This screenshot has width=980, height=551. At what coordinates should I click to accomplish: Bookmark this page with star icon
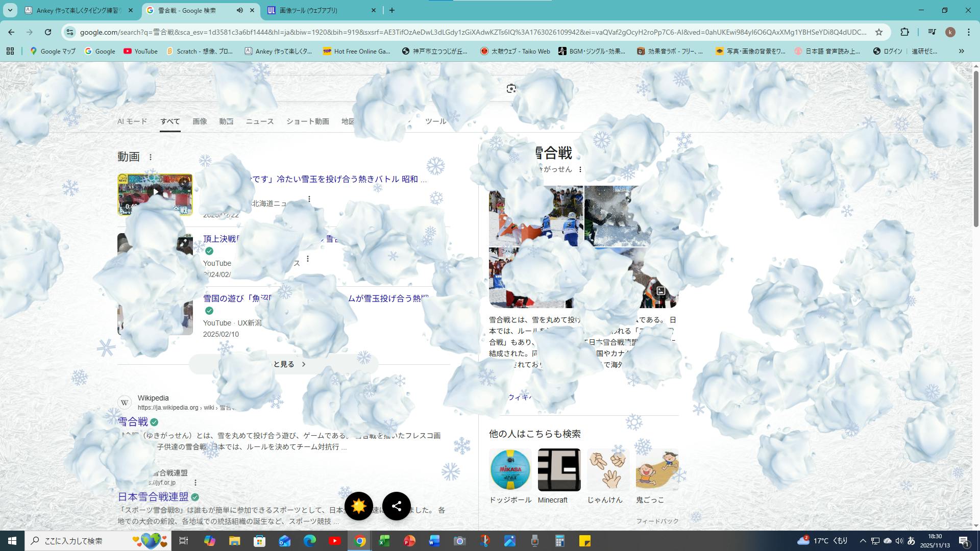coord(879,32)
